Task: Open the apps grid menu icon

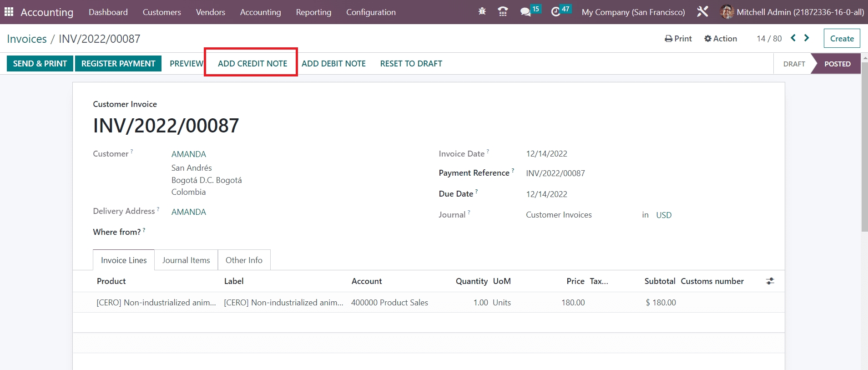Action: point(9,12)
